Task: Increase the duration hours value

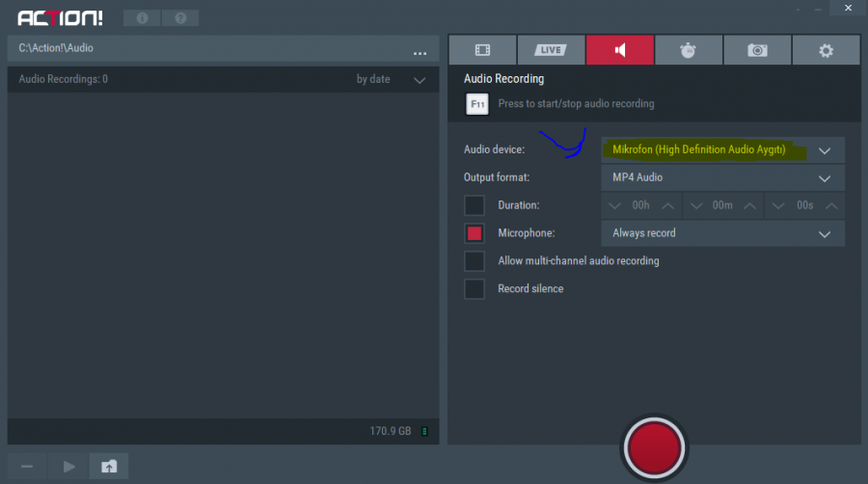Action: (668, 205)
